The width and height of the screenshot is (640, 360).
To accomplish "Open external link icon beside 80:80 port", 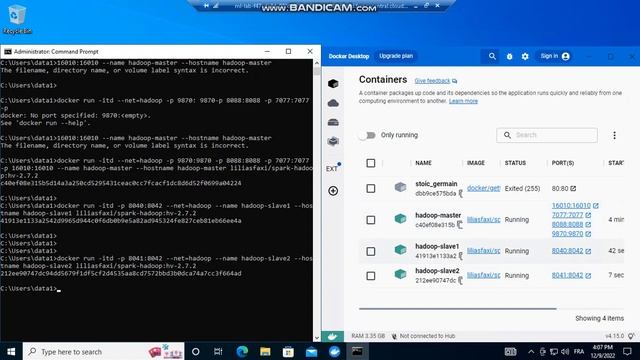I will coord(573,188).
